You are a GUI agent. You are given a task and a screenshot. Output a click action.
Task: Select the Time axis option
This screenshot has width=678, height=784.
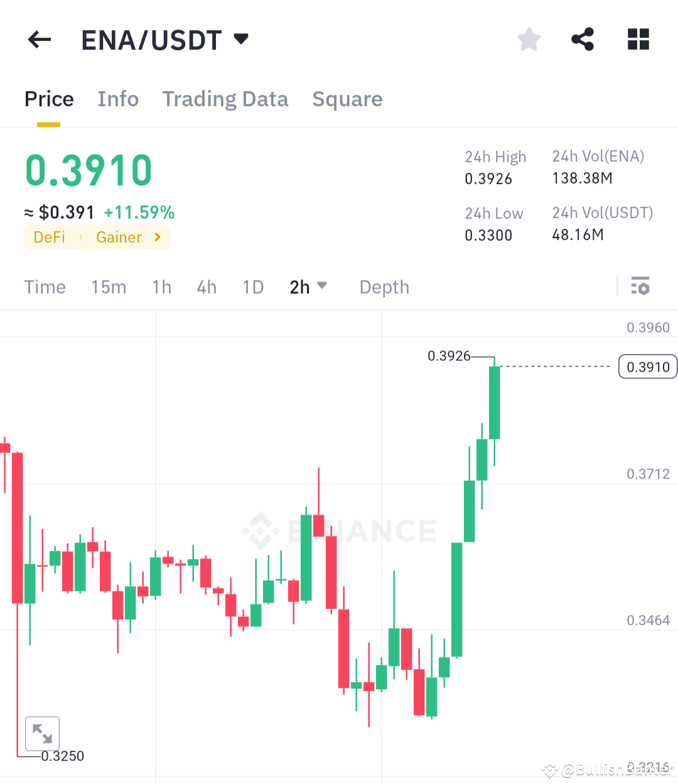click(45, 287)
